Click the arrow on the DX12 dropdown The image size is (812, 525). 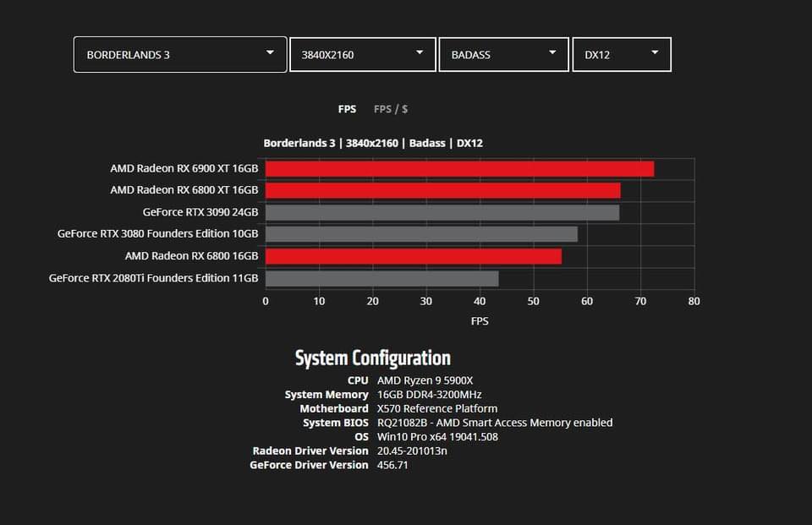tap(655, 52)
